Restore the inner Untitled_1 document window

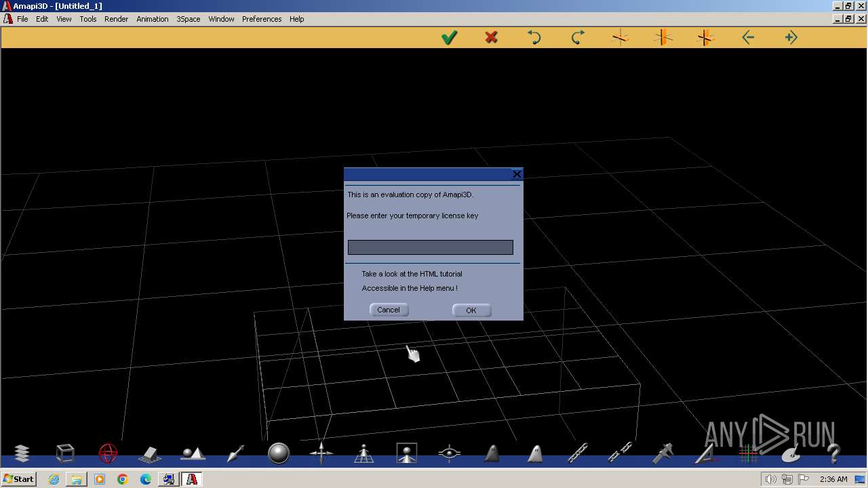click(x=848, y=19)
